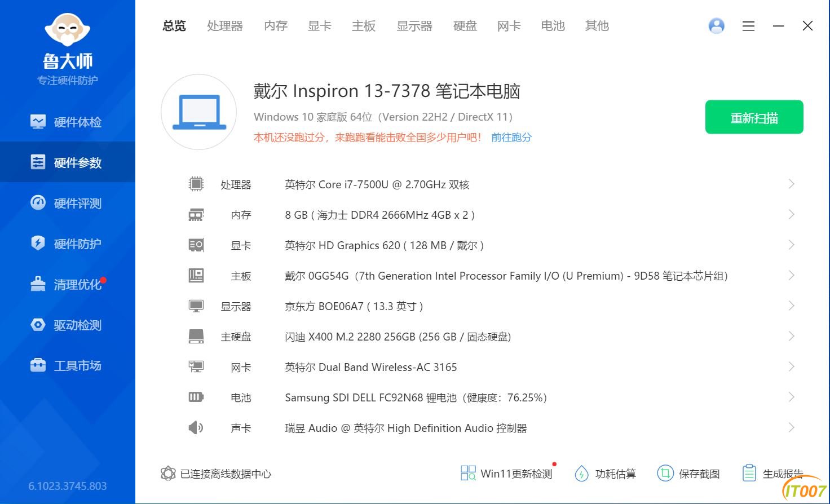The height and width of the screenshot is (504, 830).
Task: Click 生成报告 button
Action: coord(773,474)
